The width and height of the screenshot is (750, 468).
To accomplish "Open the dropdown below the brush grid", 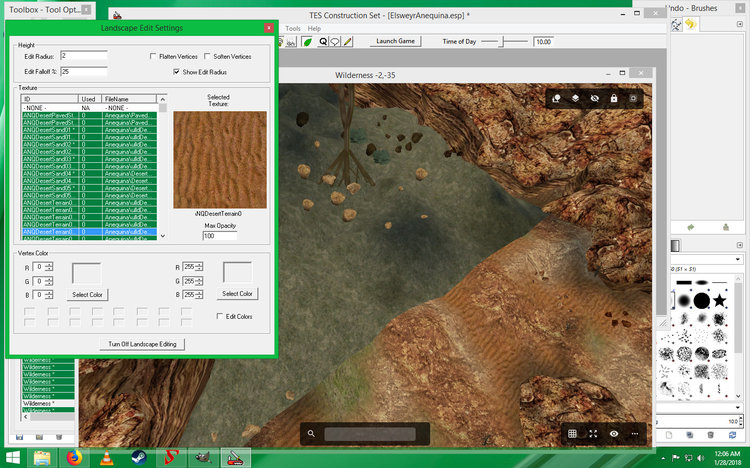I will 738,407.
